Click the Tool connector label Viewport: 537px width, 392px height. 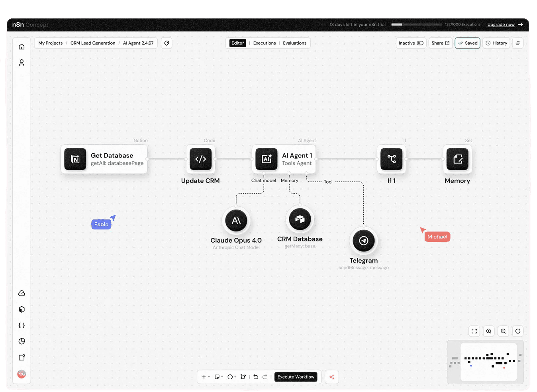(328, 182)
